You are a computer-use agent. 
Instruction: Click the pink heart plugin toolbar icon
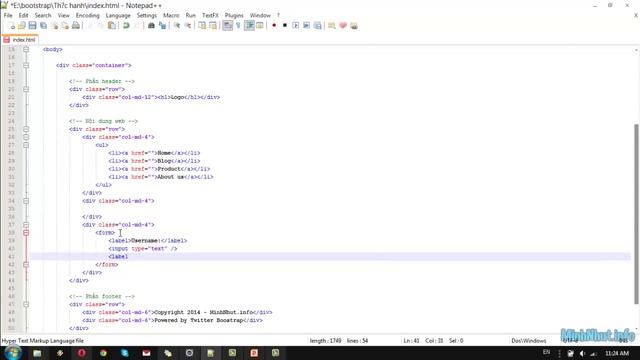click(343, 26)
